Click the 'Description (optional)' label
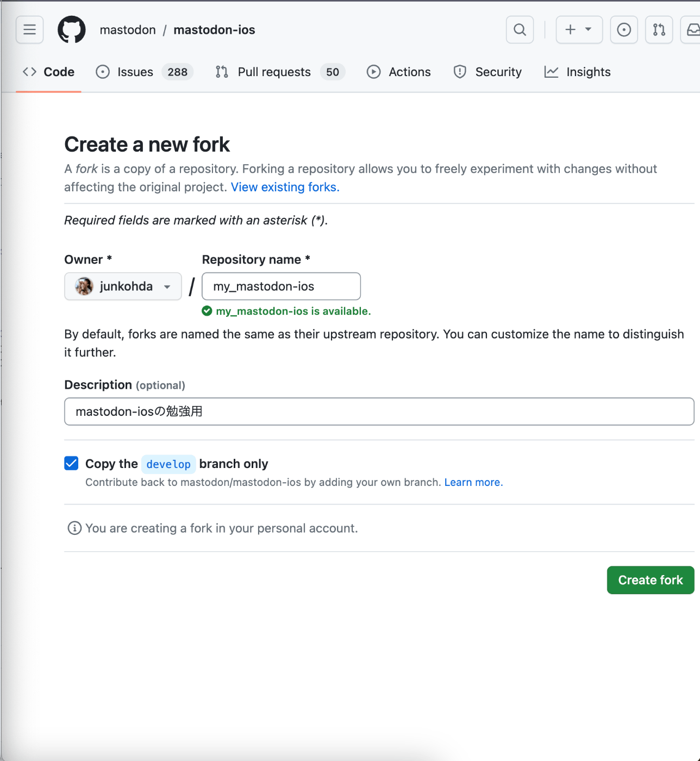Screen dimensions: 700x761 coord(124,385)
